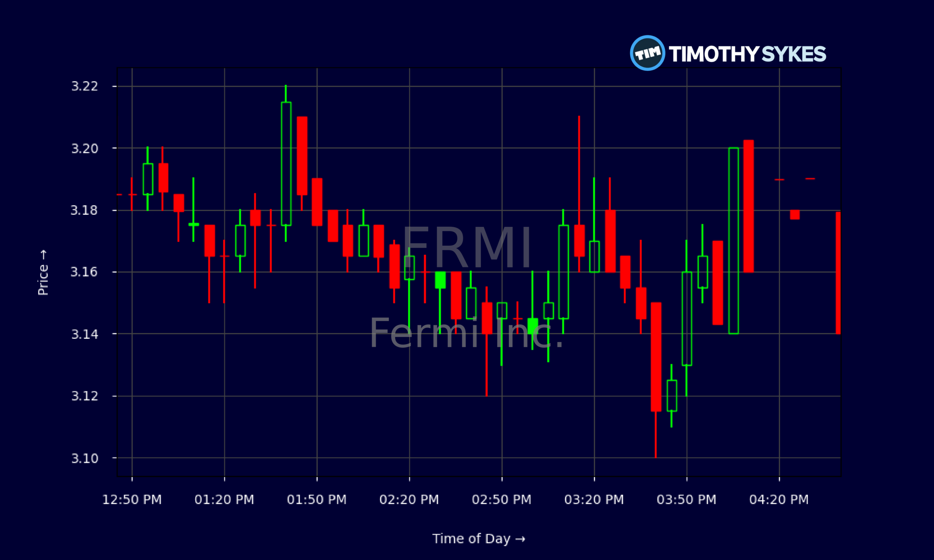This screenshot has width=934, height=560.
Task: Click the TIM circular logo icon
Action: click(648, 53)
